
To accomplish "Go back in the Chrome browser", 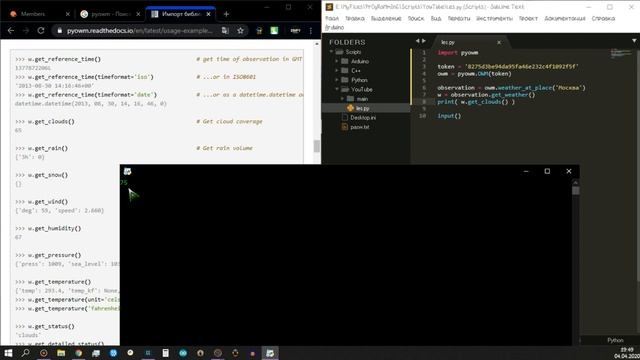I will tap(11, 31).
